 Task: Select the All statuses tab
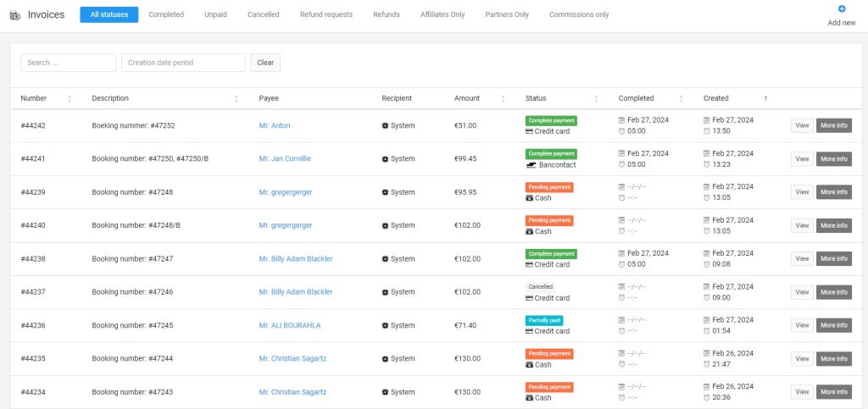pyautogui.click(x=109, y=15)
